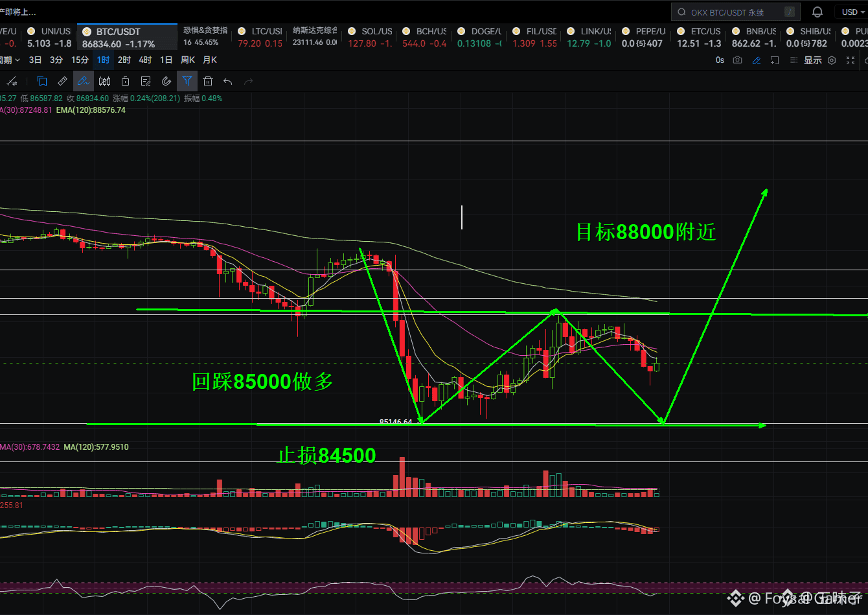
Task: Toggle the blue filter funnel icon
Action: click(187, 82)
